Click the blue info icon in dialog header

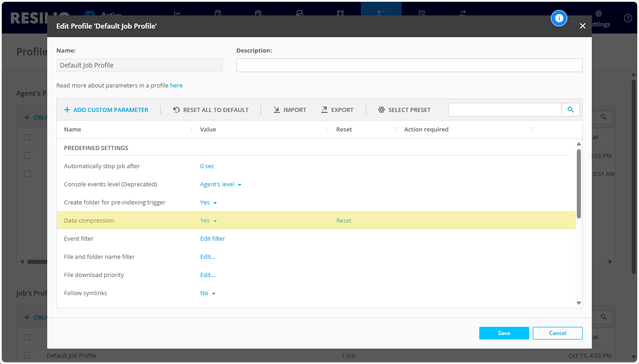(x=559, y=18)
